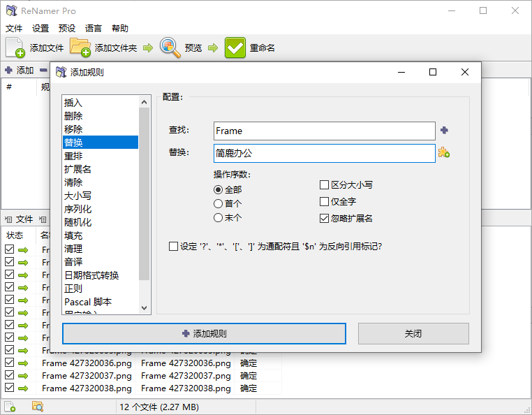Enable the 区分大小写 checkbox
532x415 pixels.
(324, 184)
